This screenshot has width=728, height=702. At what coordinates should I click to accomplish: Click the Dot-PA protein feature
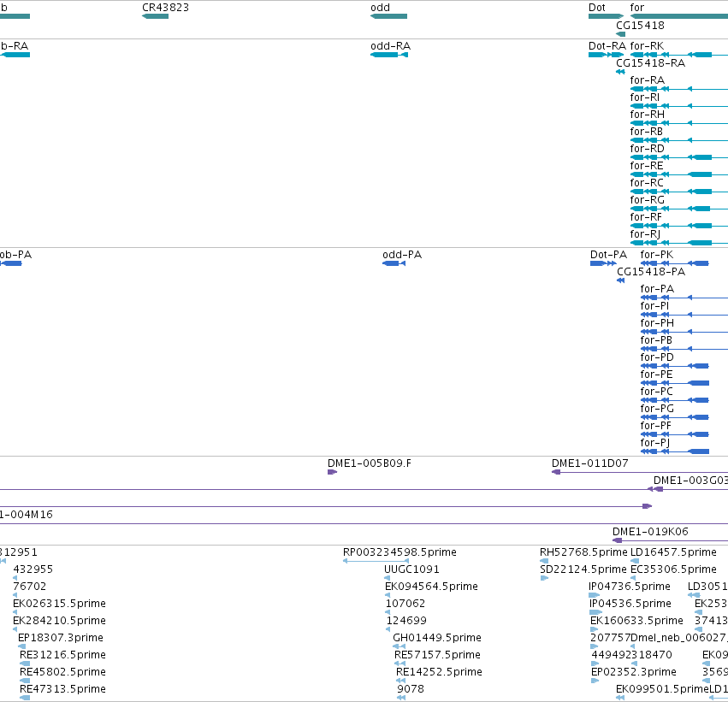603,263
